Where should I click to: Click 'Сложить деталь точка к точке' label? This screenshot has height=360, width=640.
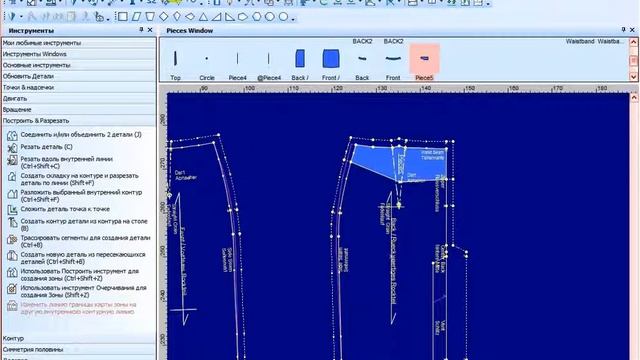pos(65,209)
